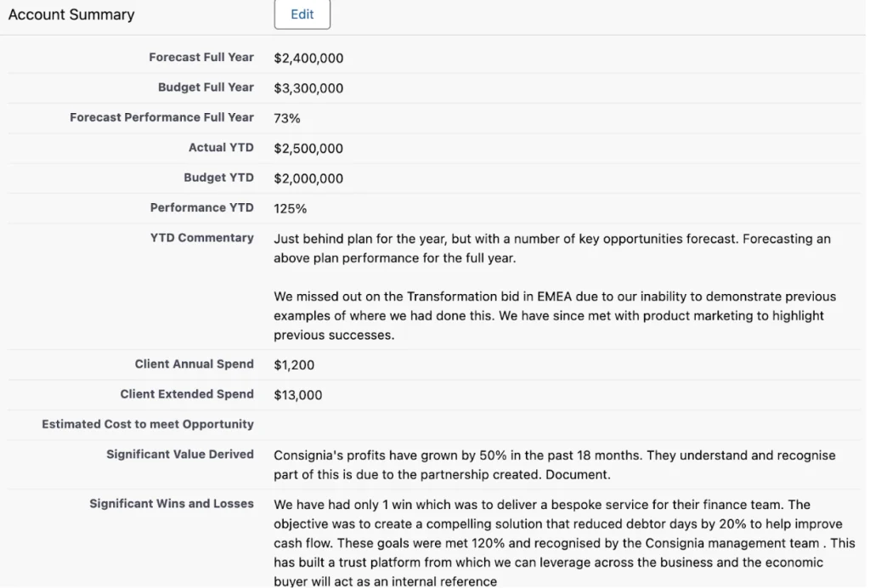Image resolution: width=870 pixels, height=588 pixels.
Task: Select the Account Summary heading
Action: pos(71,14)
